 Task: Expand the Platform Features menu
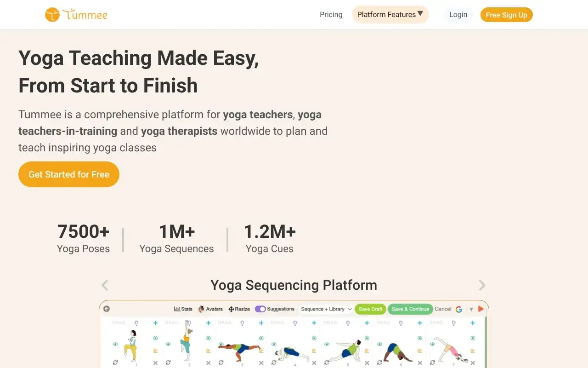(x=390, y=15)
